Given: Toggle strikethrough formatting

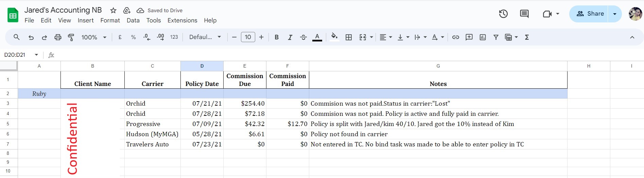Looking at the screenshot, I should pos(303,37).
